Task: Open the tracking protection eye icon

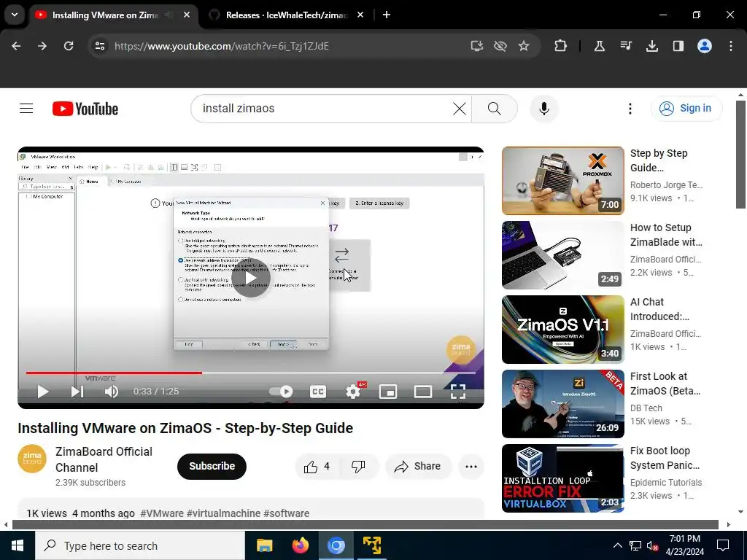Action: click(500, 46)
